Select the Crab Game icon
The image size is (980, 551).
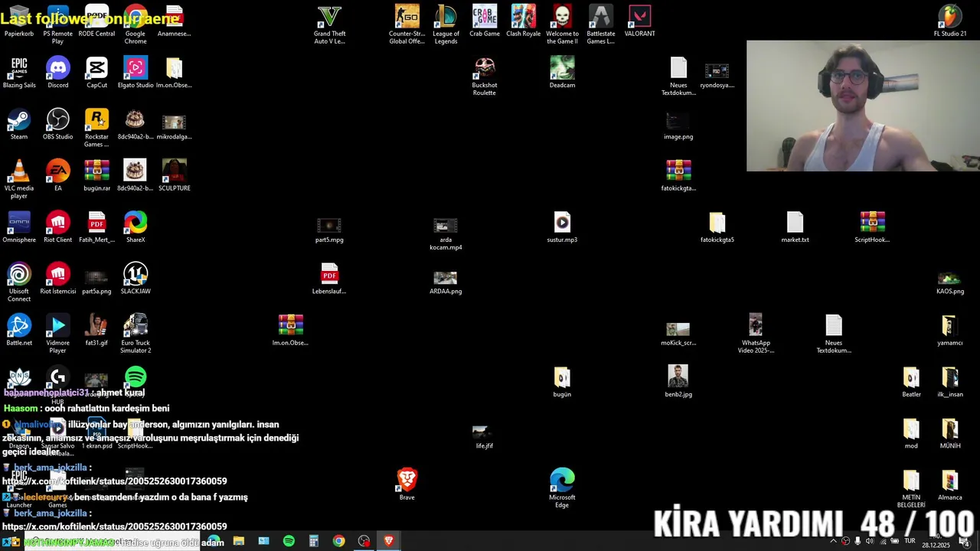coord(485,21)
